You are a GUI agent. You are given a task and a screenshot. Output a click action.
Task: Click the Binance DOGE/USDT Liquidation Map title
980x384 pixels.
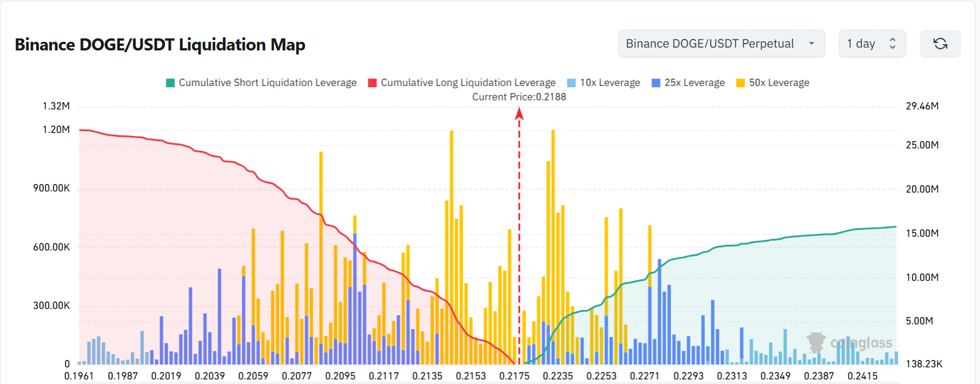pos(160,45)
